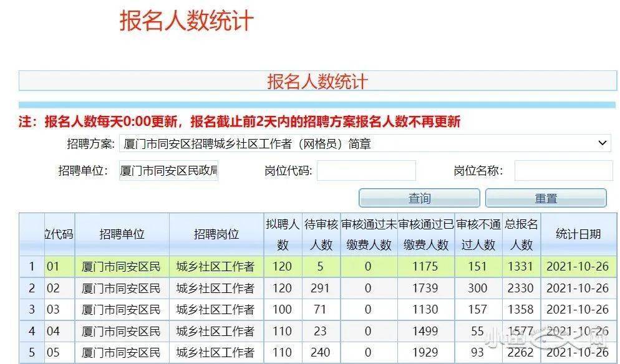The height and width of the screenshot is (364, 620).
Task: Click the 待审核人数 column header
Action: [x=321, y=234]
